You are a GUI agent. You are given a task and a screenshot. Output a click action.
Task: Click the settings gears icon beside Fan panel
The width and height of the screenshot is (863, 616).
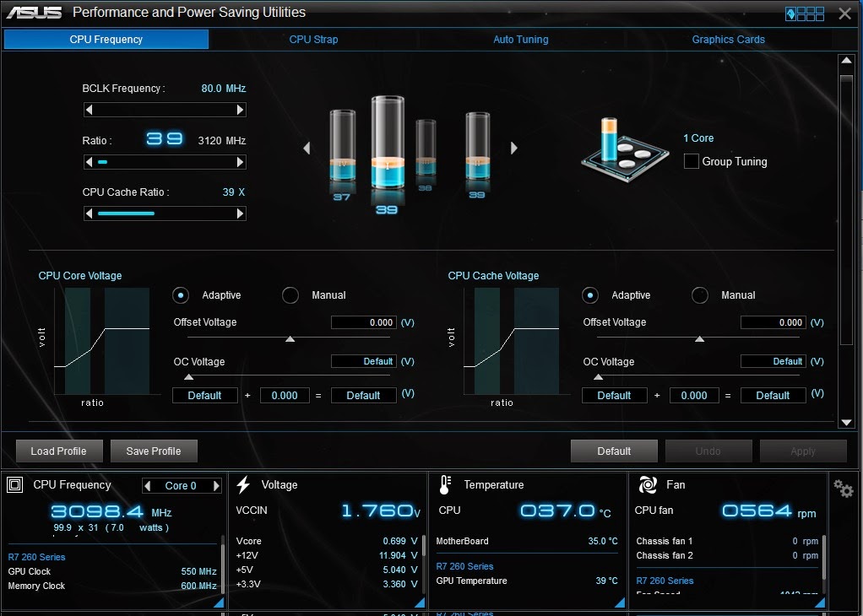[843, 487]
